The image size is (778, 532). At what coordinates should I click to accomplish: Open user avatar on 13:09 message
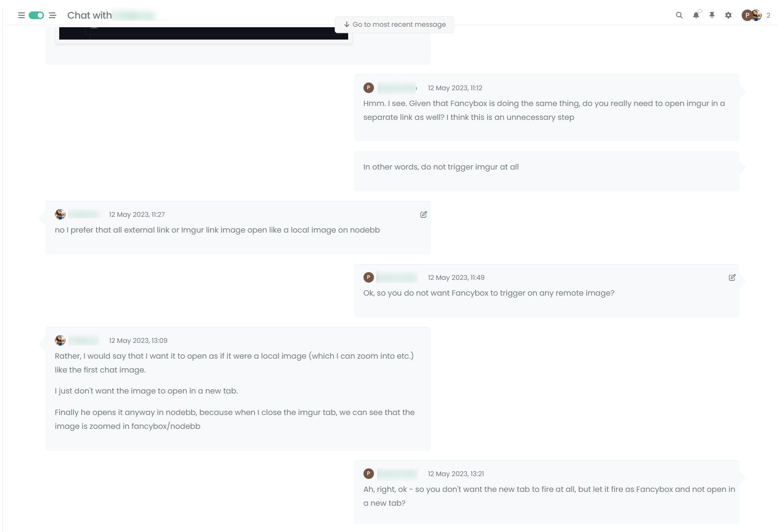(60, 340)
